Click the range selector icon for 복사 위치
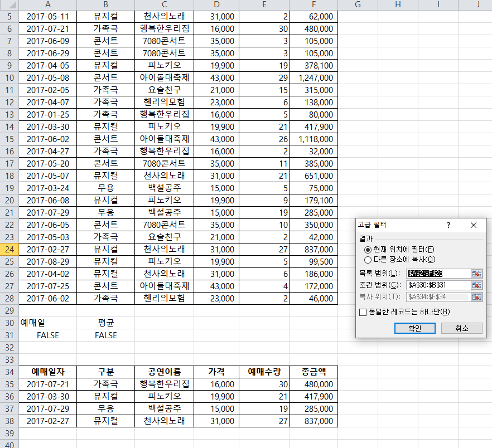The image size is (492, 448). [x=476, y=297]
